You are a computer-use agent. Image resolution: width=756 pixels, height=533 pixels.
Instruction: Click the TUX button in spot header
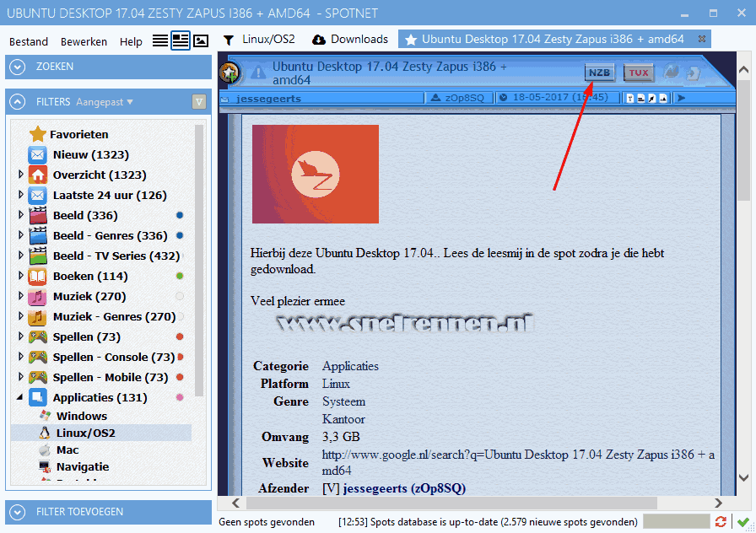click(x=639, y=73)
